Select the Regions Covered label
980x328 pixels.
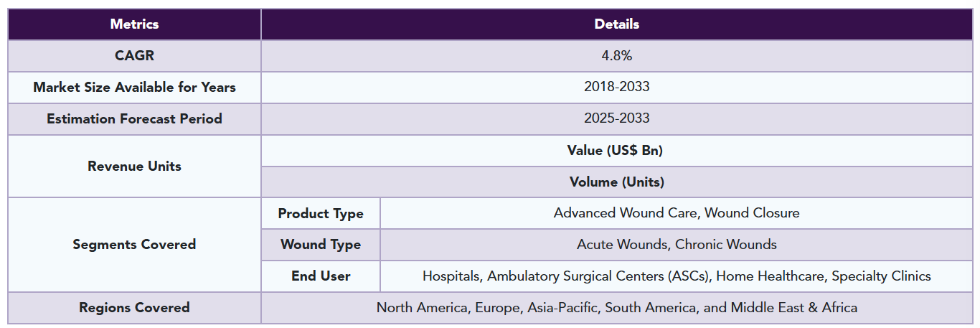click(134, 307)
